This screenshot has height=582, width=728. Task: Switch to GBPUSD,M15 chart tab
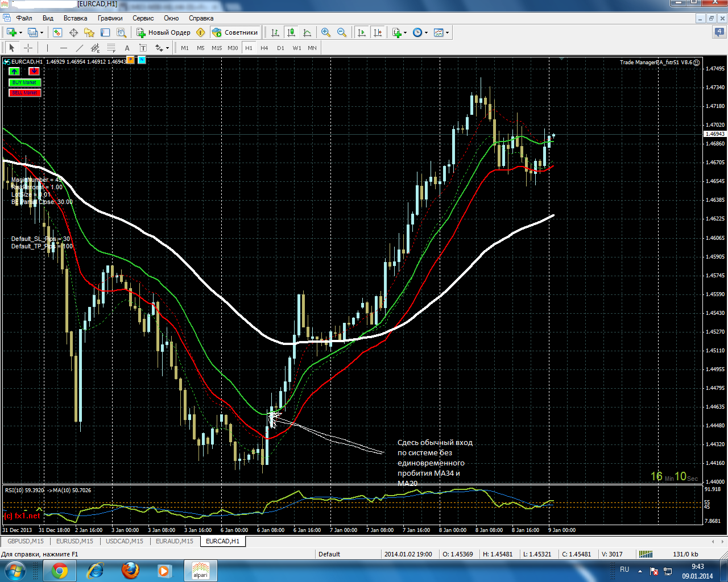[x=26, y=541]
